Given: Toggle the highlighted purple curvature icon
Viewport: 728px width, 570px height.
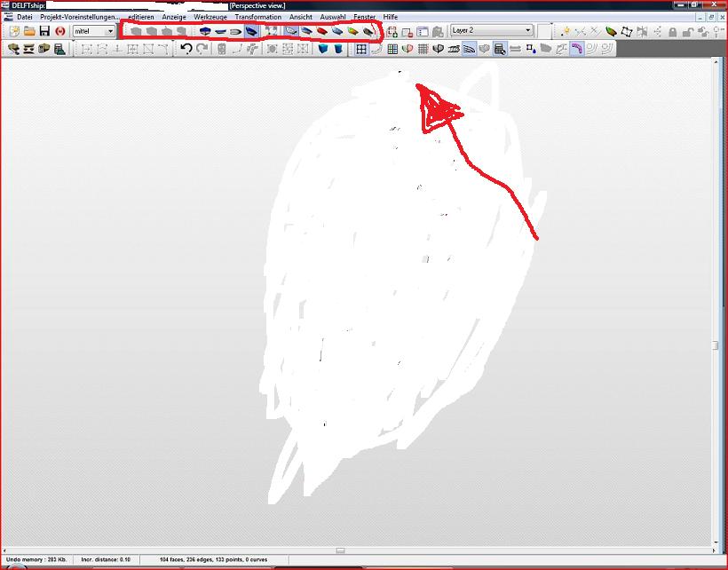Looking at the screenshot, I should pyautogui.click(x=576, y=50).
